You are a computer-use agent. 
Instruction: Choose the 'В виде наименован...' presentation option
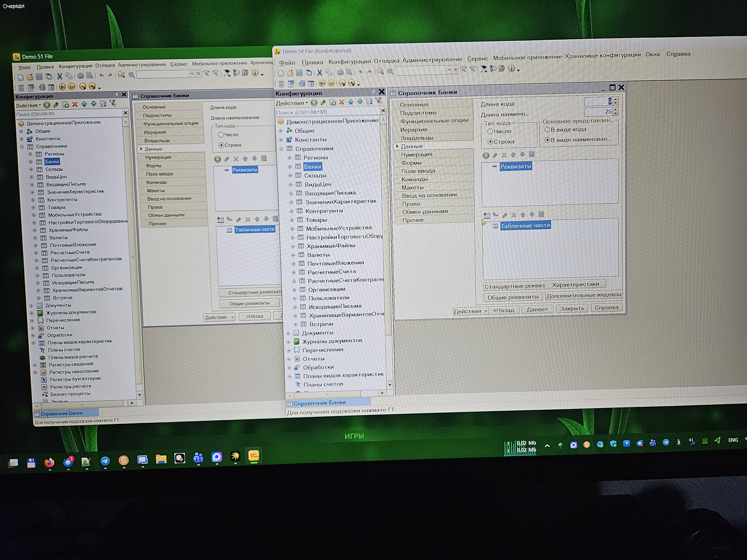547,140
